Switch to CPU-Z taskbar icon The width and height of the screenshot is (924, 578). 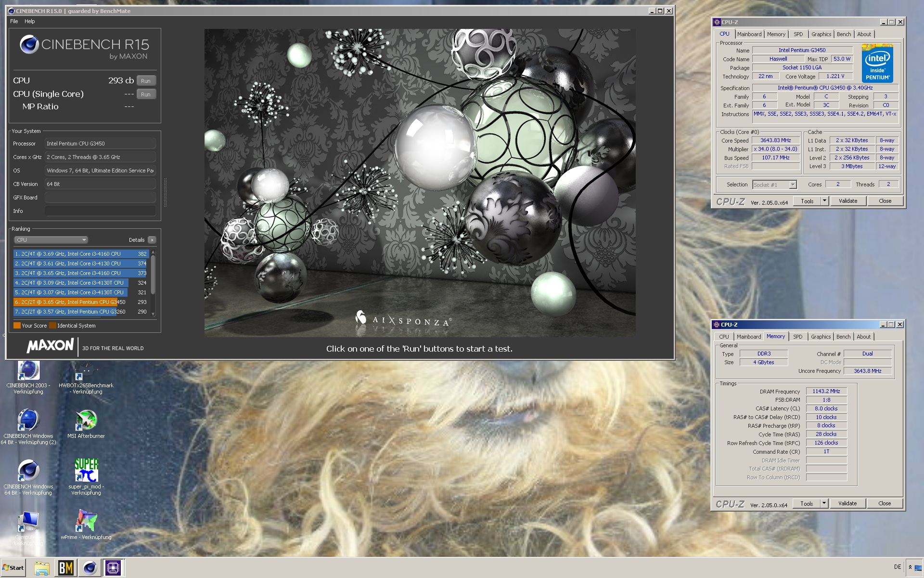point(113,568)
